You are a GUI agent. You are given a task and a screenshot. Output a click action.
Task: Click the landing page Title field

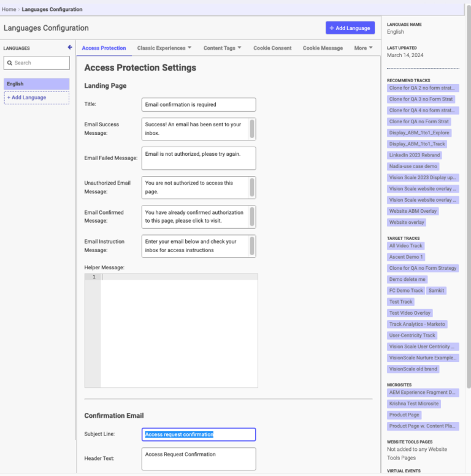click(199, 104)
